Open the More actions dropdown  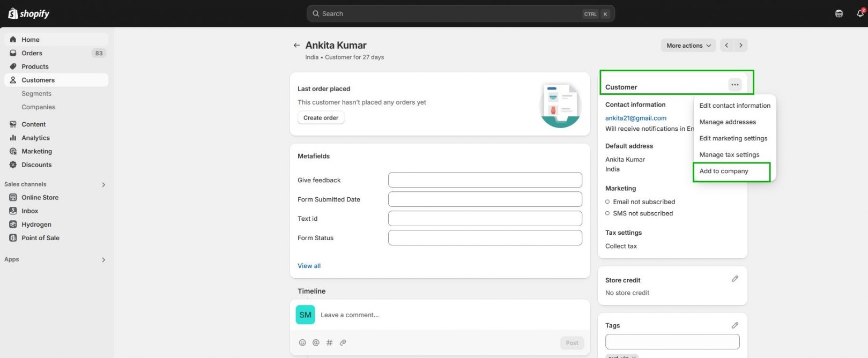pyautogui.click(x=688, y=46)
